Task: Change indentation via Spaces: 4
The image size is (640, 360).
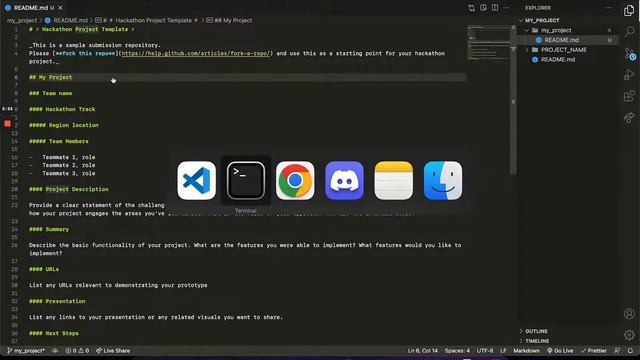Action: click(457, 351)
